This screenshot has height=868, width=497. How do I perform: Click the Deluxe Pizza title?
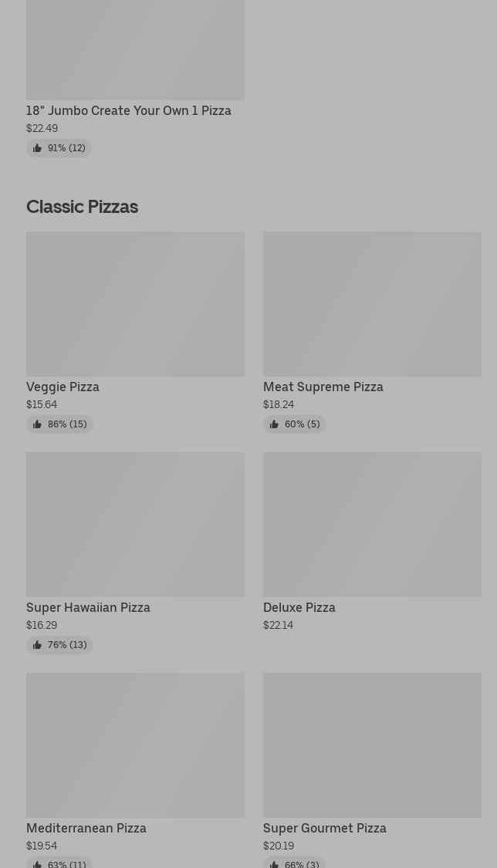(x=299, y=607)
